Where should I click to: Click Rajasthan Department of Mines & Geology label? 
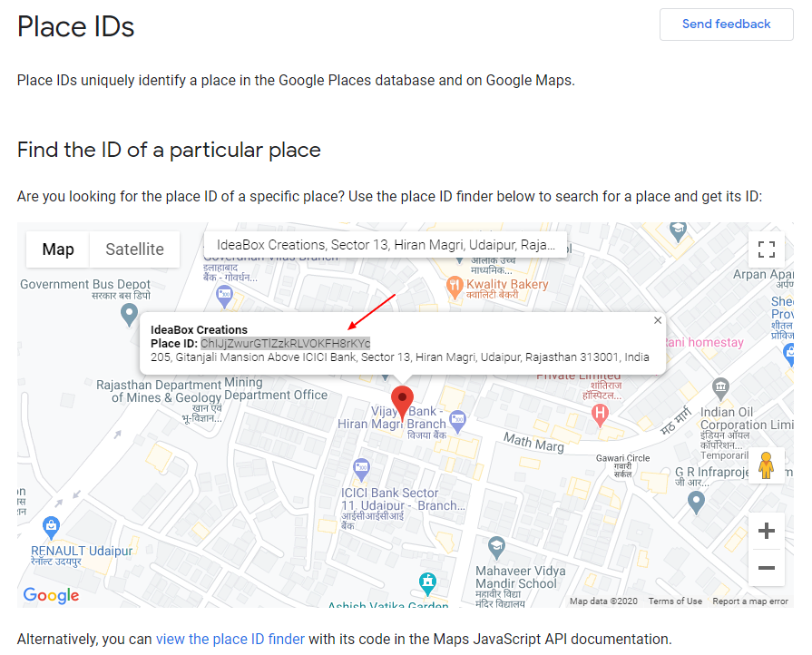[159, 391]
